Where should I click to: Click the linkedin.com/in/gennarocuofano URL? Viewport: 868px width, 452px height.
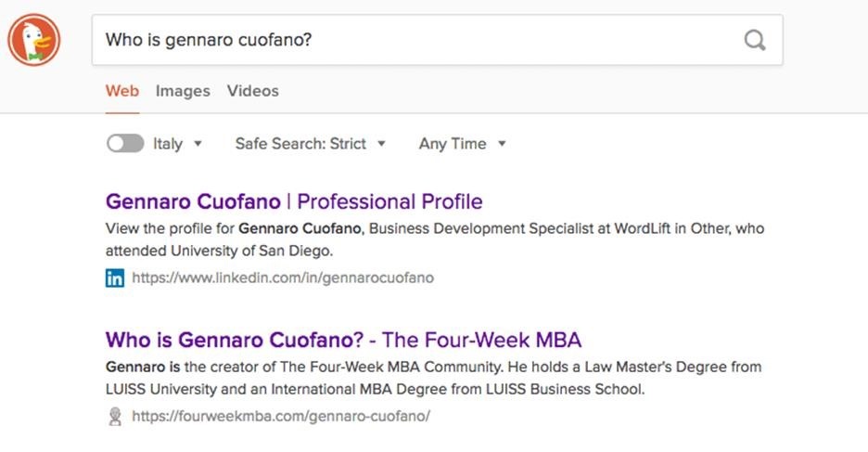click(x=282, y=278)
